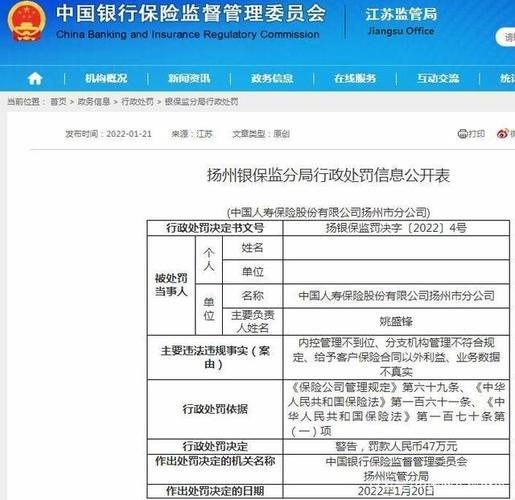Click the national emblem logo
Screen dimensions: 515x500
tap(26, 21)
